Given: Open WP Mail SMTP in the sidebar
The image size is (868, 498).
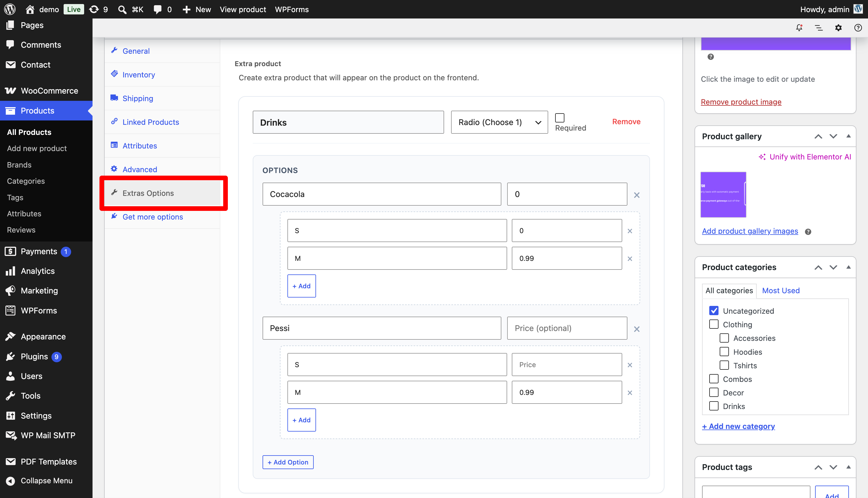Looking at the screenshot, I should (x=46, y=435).
